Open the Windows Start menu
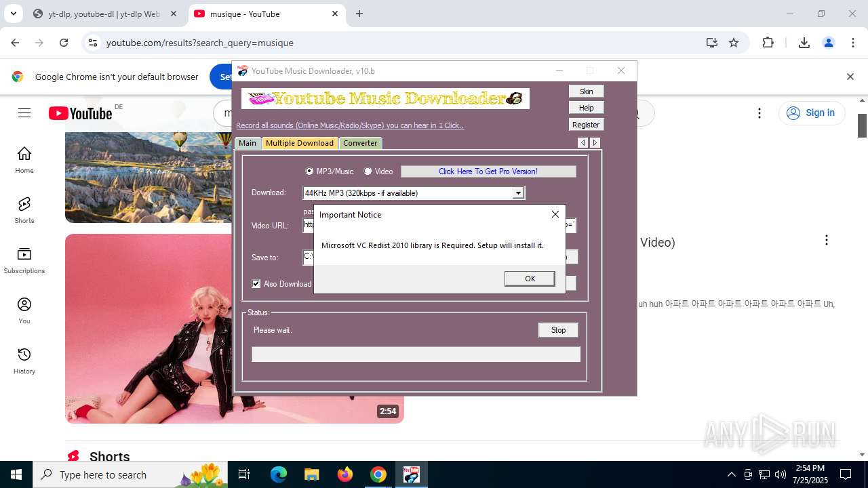Viewport: 868px width, 488px height. click(16, 474)
